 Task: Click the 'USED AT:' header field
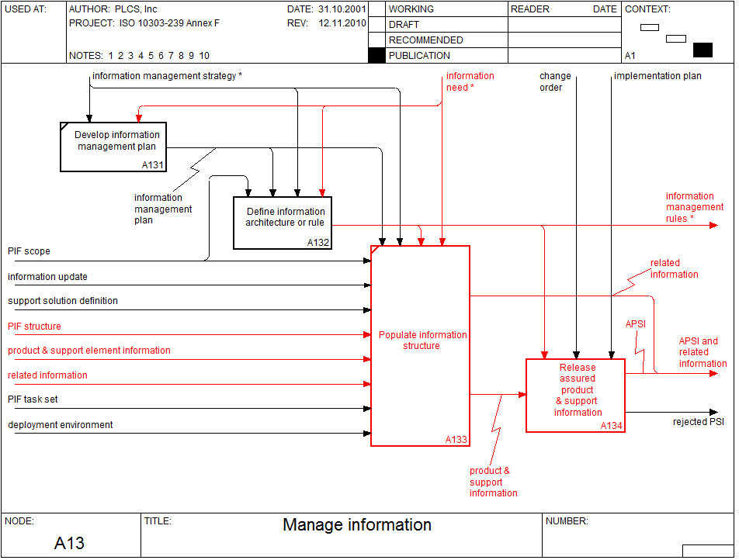(34, 32)
